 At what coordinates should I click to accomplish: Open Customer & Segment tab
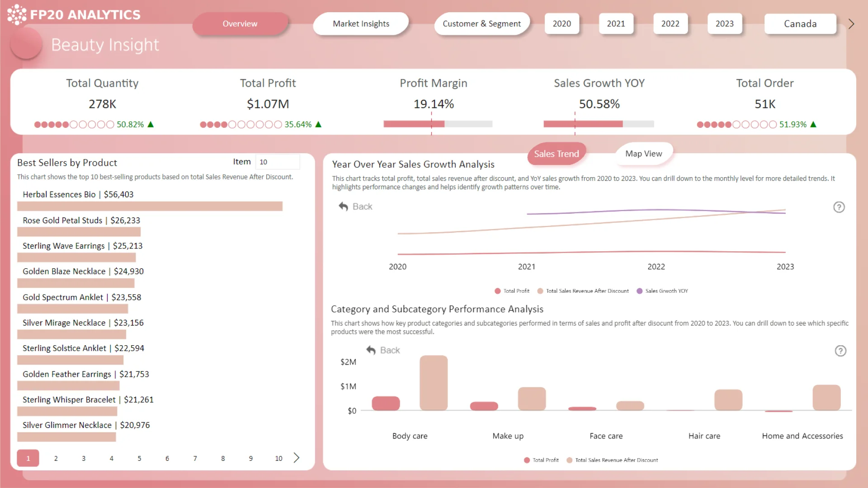pos(481,23)
